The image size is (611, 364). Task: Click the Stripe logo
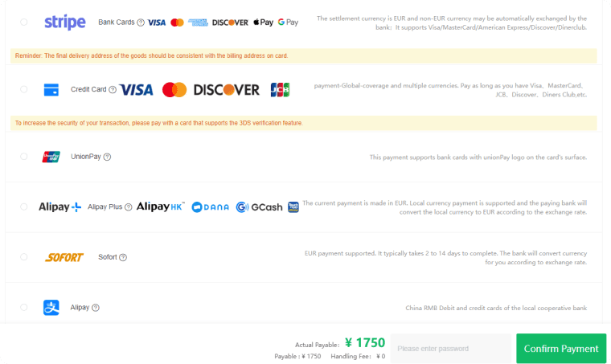(64, 22)
